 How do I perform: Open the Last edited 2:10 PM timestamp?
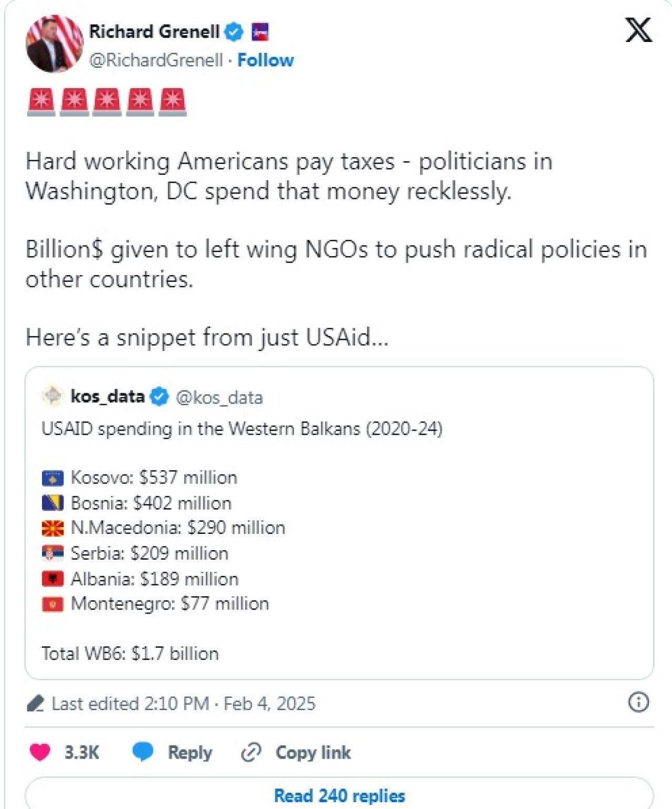[183, 703]
